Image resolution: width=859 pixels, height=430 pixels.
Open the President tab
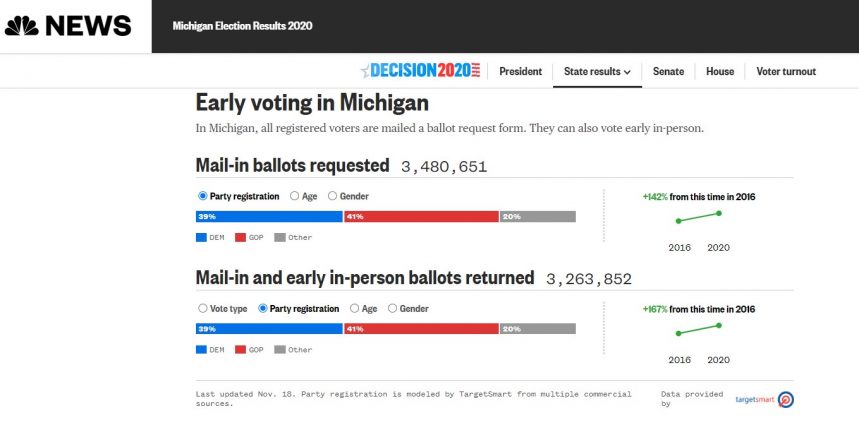[520, 72]
